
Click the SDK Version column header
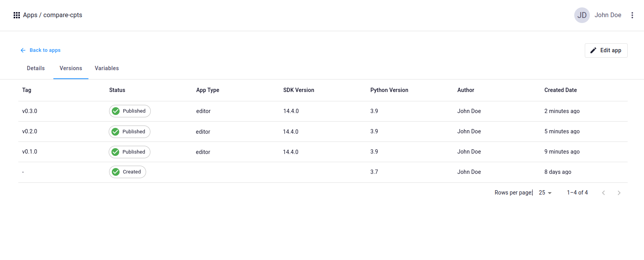point(298,90)
